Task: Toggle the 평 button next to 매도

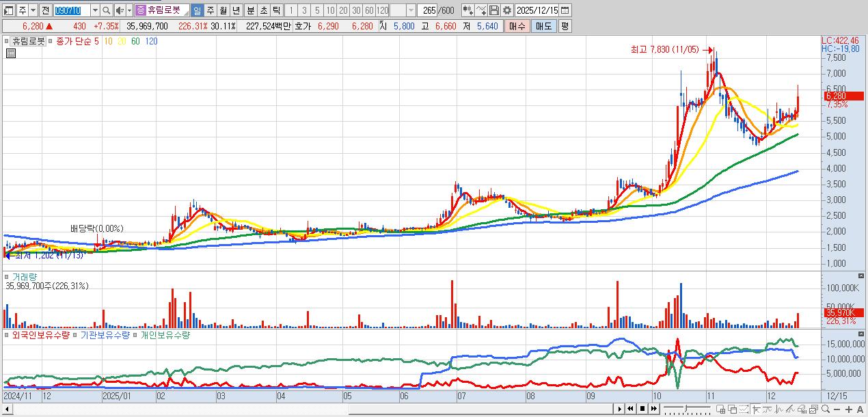Action: tap(565, 26)
